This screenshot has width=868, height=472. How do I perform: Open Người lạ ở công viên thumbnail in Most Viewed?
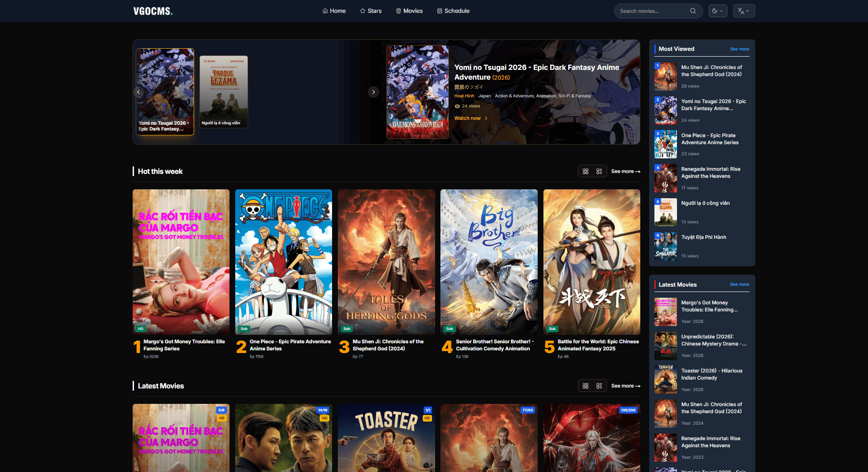click(665, 212)
